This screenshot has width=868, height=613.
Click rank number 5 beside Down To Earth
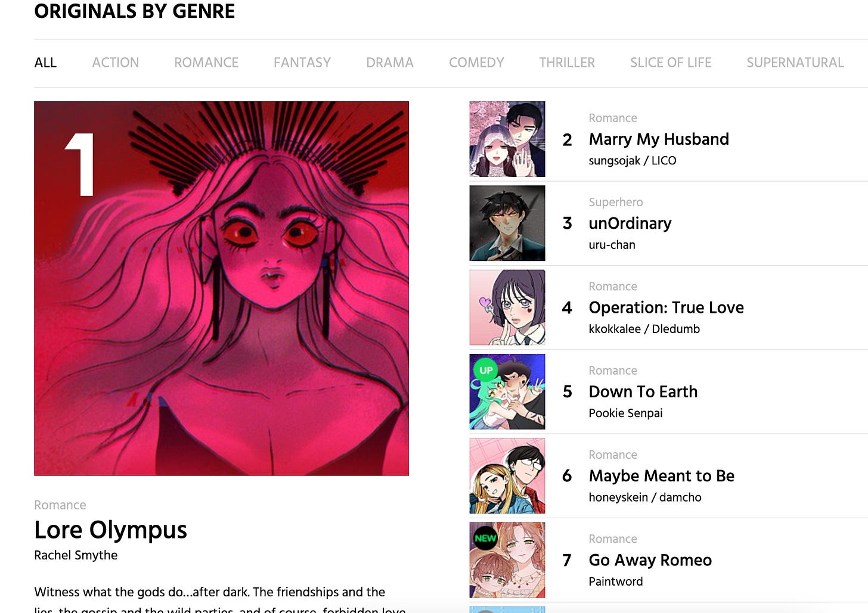point(567,392)
